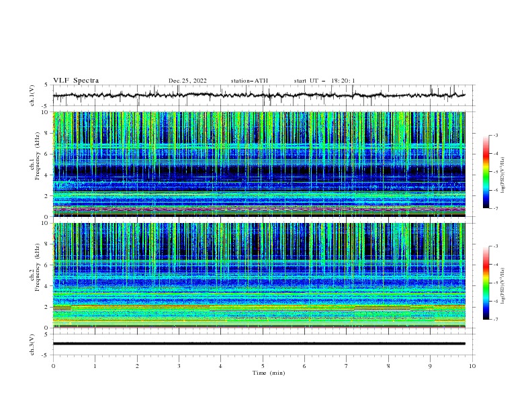The width and height of the screenshot is (532, 411).
Task: Click the 'VLF Spectra' title text
Action: point(76,81)
